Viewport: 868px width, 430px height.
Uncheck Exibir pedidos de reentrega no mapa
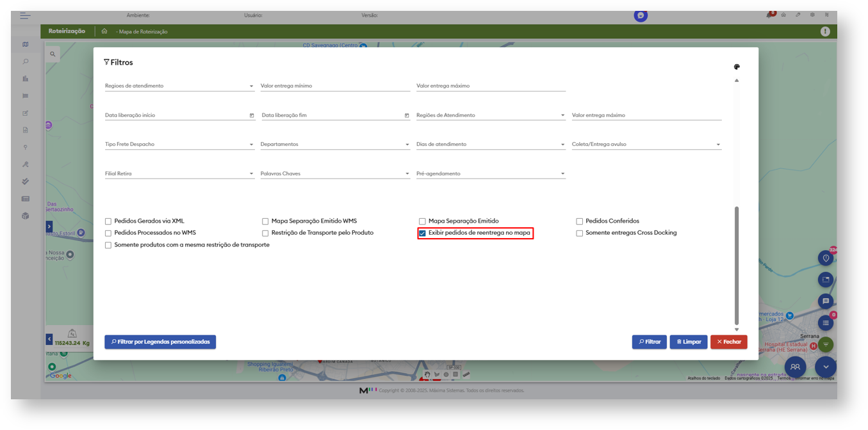click(x=422, y=233)
